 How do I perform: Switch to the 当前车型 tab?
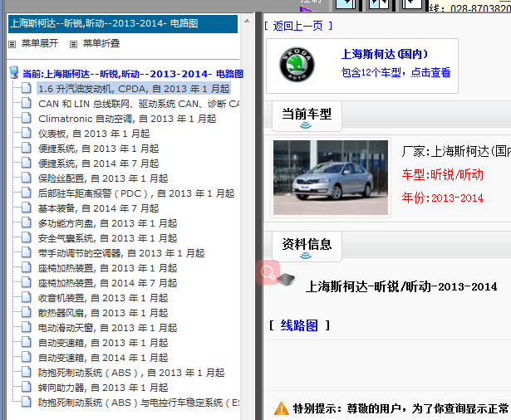[307, 116]
